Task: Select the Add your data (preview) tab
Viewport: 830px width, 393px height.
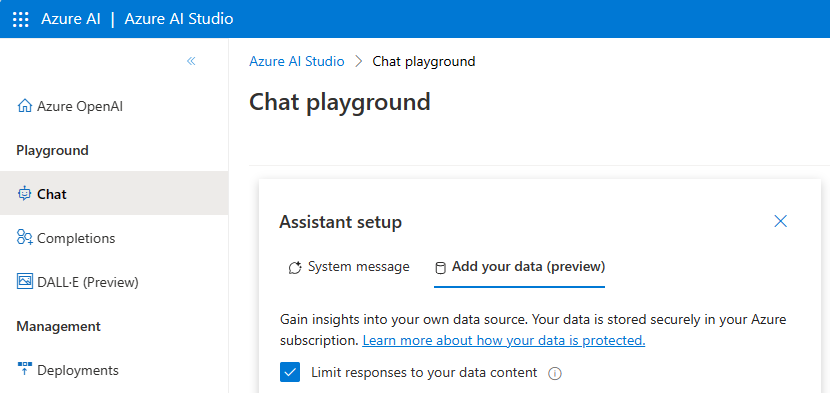Action: (x=519, y=267)
